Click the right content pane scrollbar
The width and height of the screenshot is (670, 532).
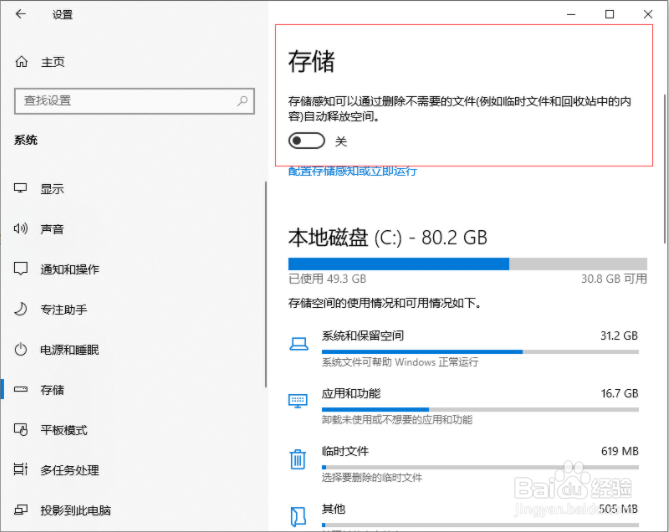665,169
